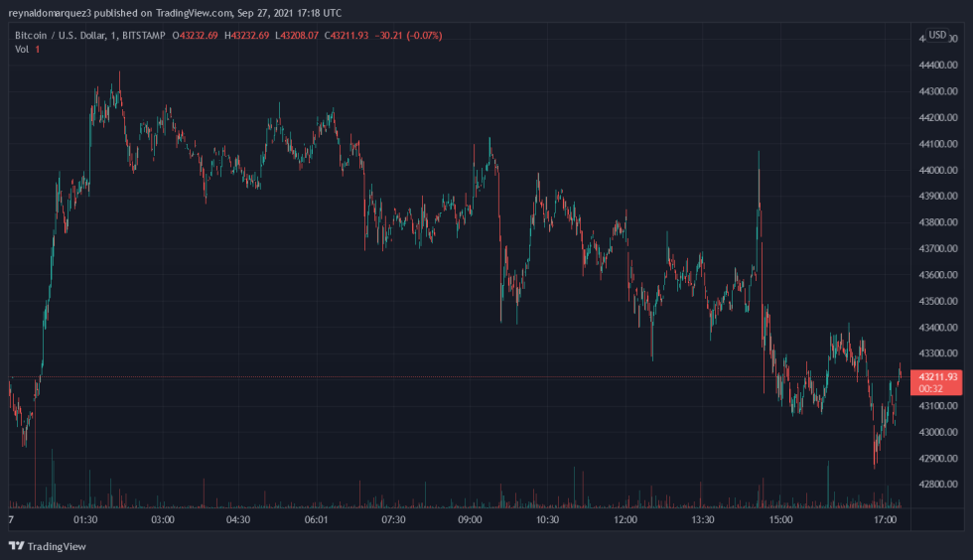This screenshot has height=560, width=973.
Task: Select the 12:00 time axis marker
Action: tap(625, 519)
